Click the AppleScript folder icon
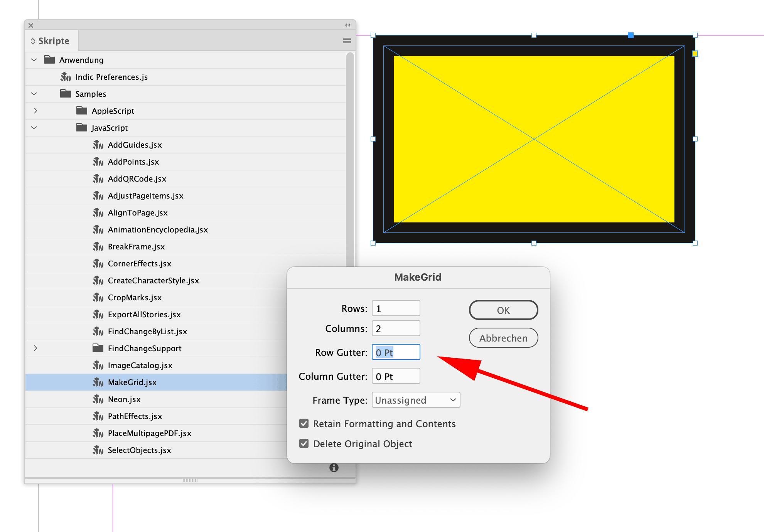 81,111
